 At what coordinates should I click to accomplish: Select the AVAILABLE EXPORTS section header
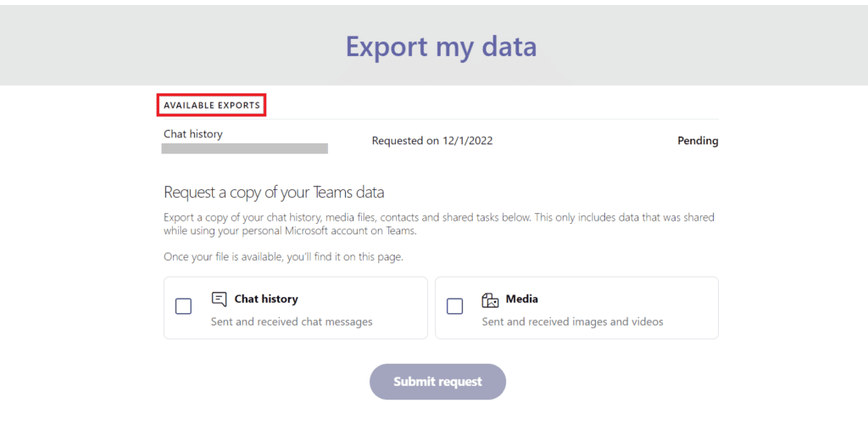click(x=212, y=105)
